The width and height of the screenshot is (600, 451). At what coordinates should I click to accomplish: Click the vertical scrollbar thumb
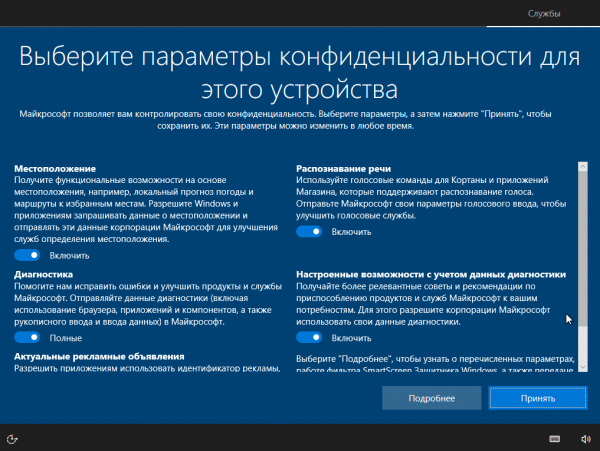point(583,249)
